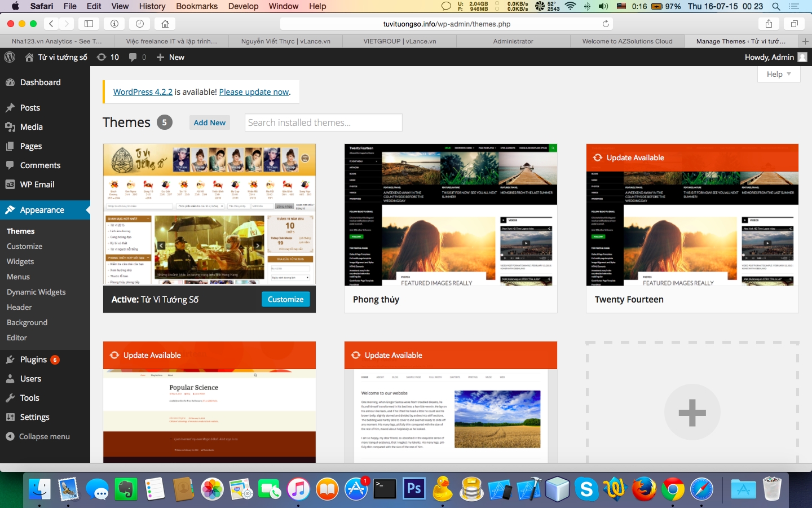Open Firefox from the Dock
This screenshot has height=508, width=812.
pos(644,489)
